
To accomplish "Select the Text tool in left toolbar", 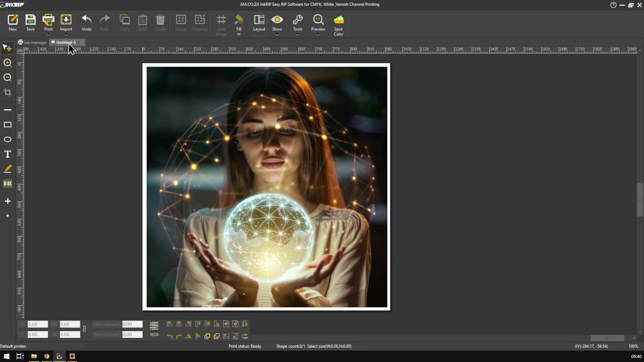I will pyautogui.click(x=8, y=154).
